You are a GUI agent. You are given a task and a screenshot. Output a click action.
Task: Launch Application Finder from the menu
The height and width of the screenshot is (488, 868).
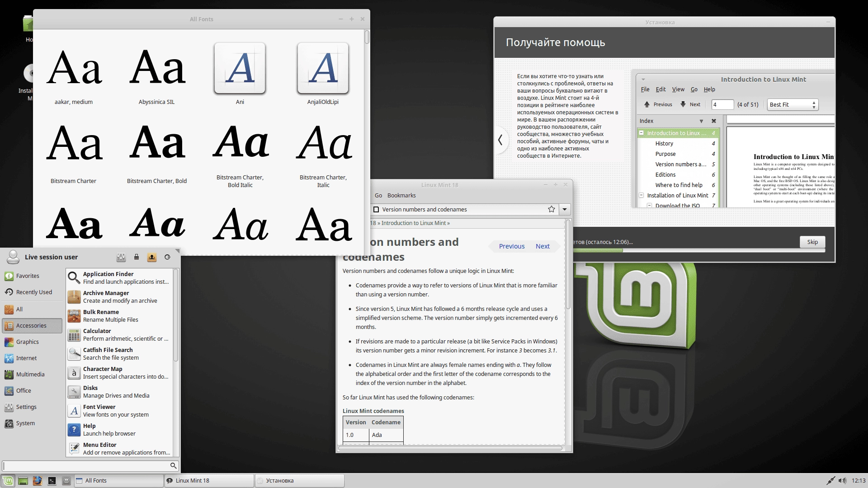(119, 278)
